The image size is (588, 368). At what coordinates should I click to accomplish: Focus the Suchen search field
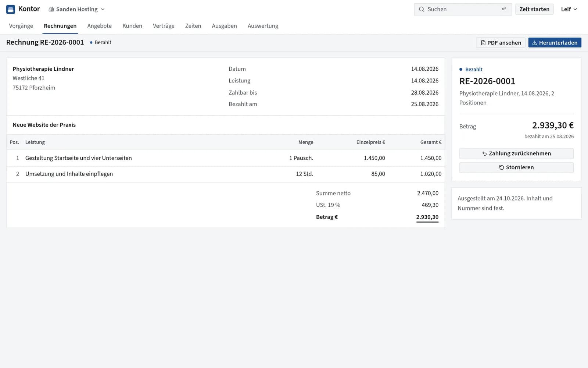(x=463, y=9)
